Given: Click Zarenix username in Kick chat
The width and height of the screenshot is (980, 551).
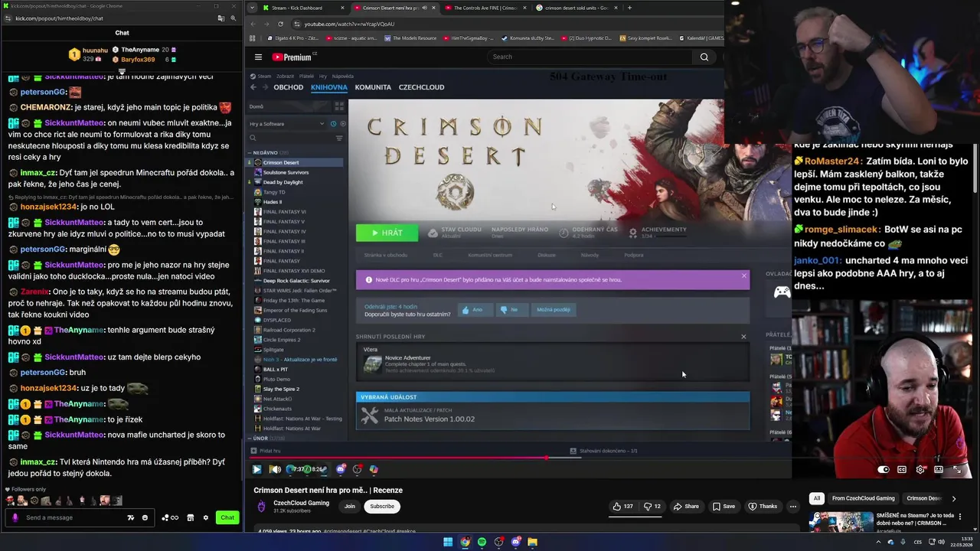Looking at the screenshot, I should pyautogui.click(x=34, y=292).
